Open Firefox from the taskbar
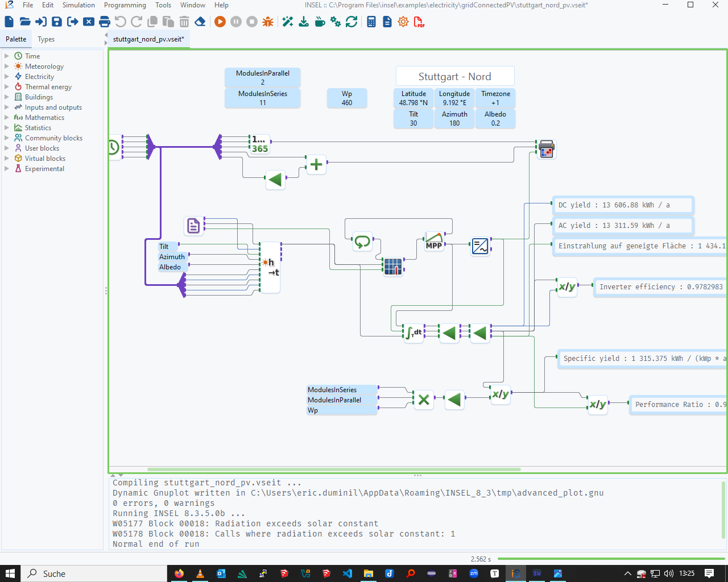Image resolution: width=728 pixels, height=582 pixels. pos(179,573)
